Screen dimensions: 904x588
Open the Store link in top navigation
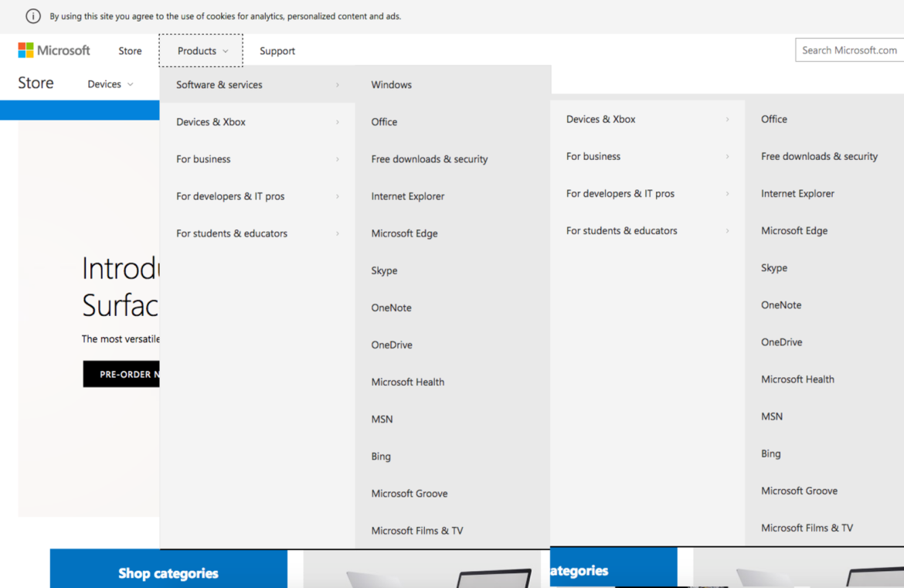tap(130, 51)
